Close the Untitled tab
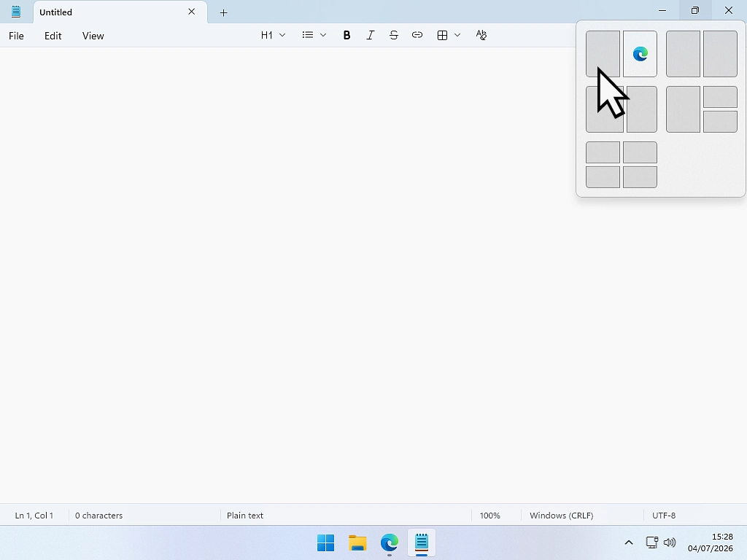This screenshot has height=560, width=747. pos(192,12)
